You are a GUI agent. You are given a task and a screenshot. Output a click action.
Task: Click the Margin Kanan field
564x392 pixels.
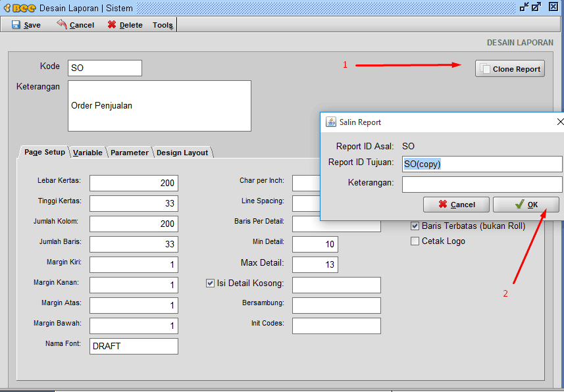pos(134,285)
